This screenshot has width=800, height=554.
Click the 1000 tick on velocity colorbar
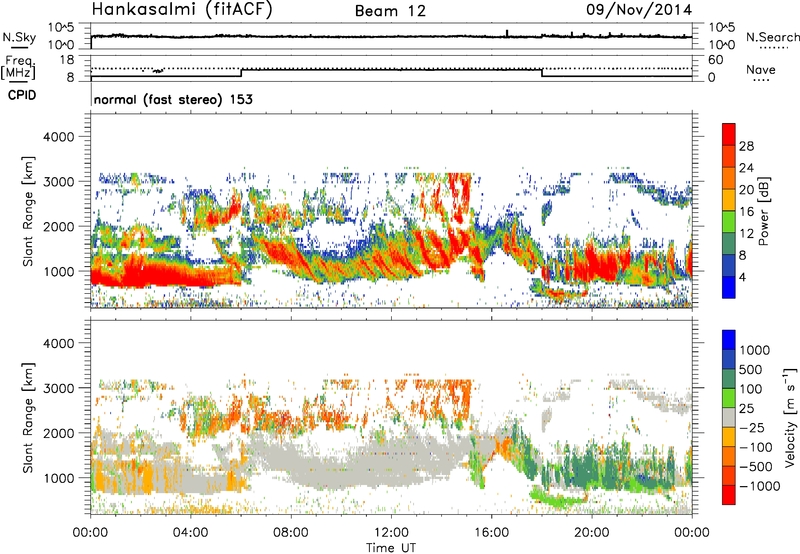(755, 350)
